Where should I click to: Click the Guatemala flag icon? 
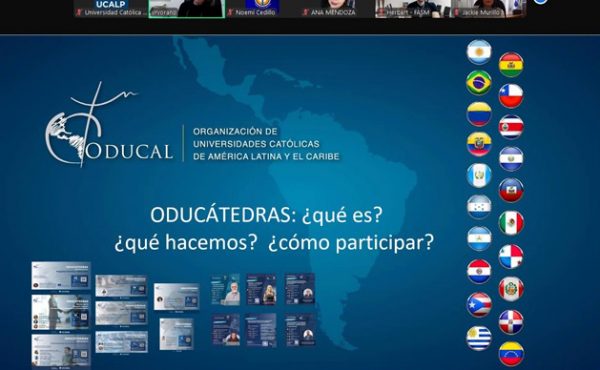[x=479, y=175]
